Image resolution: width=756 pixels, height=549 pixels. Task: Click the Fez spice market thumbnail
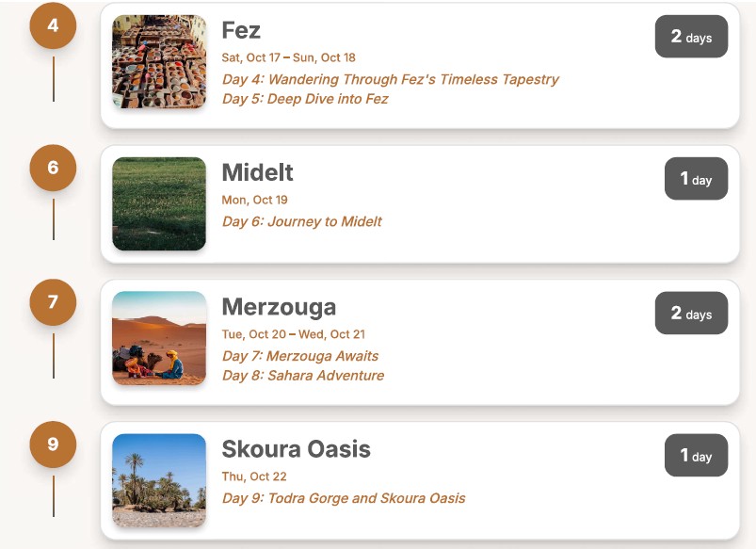[x=159, y=61]
